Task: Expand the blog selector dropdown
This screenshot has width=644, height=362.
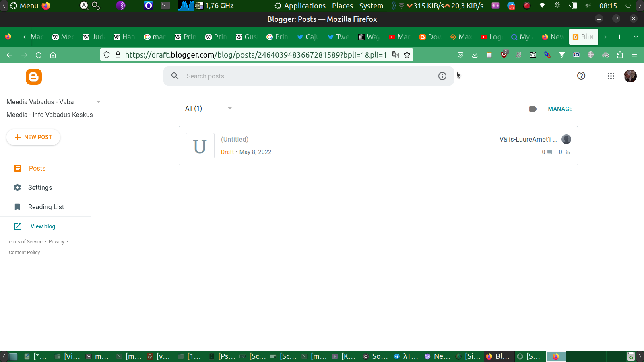Action: pyautogui.click(x=99, y=102)
